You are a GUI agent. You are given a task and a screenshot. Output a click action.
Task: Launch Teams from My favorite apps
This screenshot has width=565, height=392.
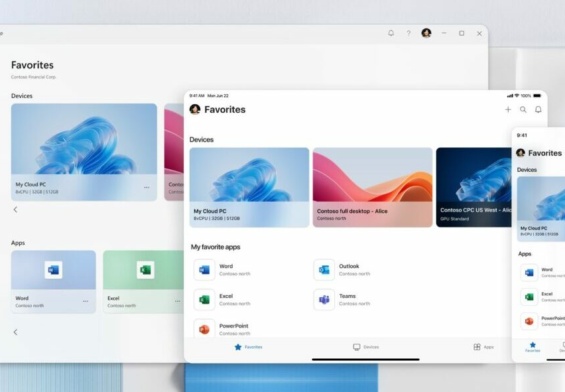pyautogui.click(x=342, y=300)
